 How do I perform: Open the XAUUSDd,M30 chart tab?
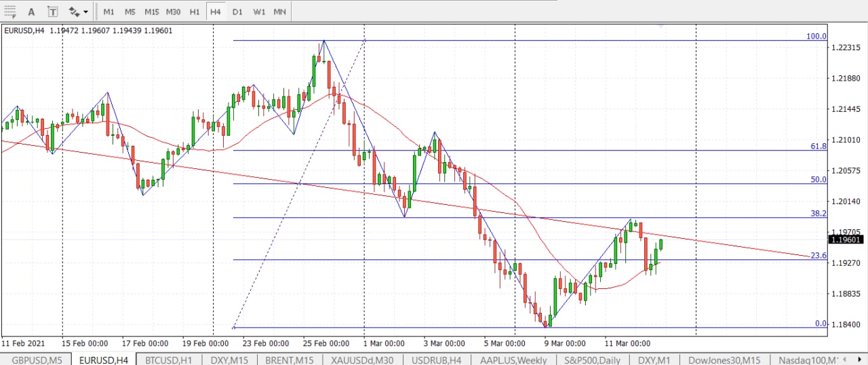click(x=363, y=360)
